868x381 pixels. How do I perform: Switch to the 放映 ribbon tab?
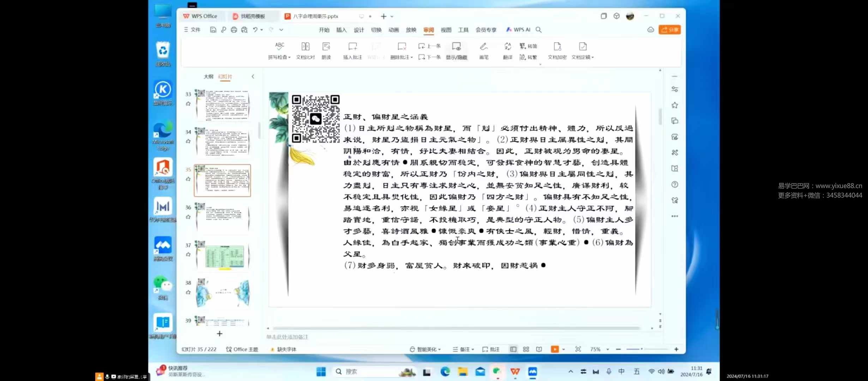coord(411,30)
